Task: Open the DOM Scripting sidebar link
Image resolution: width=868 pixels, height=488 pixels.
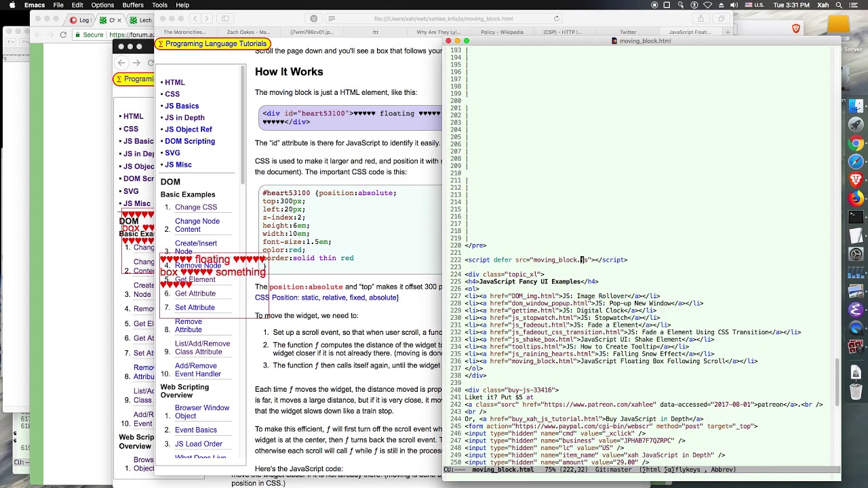Action: (x=190, y=141)
